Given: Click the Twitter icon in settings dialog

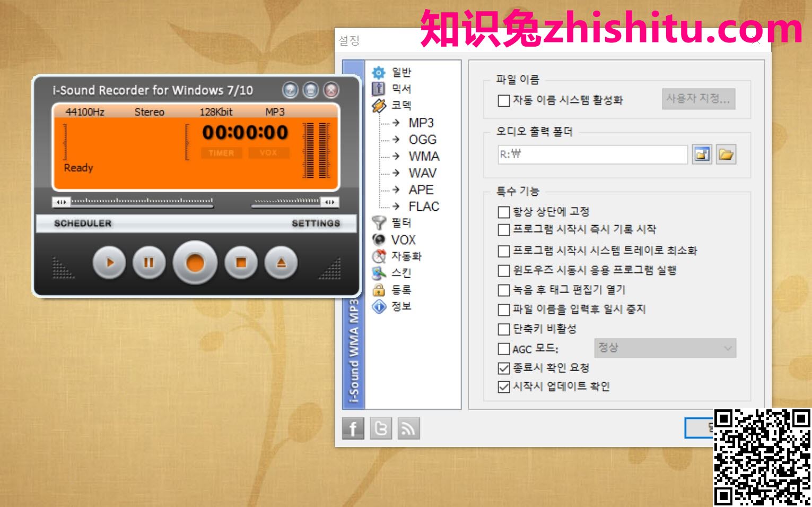Looking at the screenshot, I should 381,428.
